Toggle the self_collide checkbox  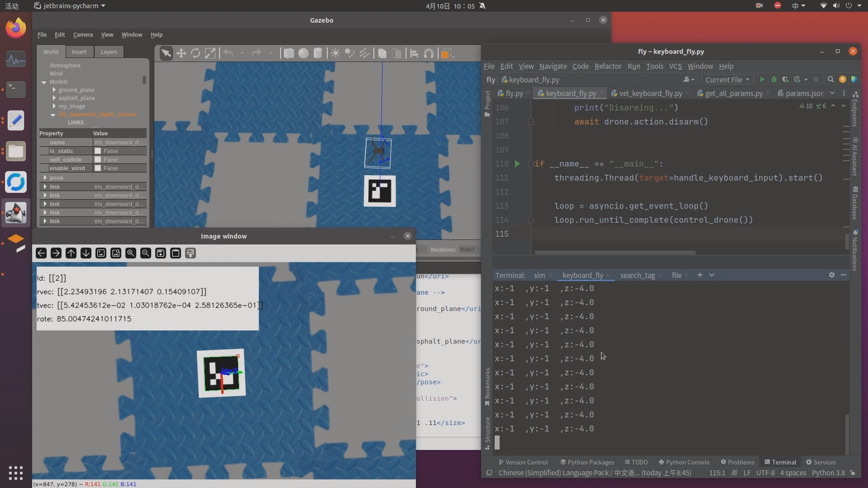coord(97,159)
